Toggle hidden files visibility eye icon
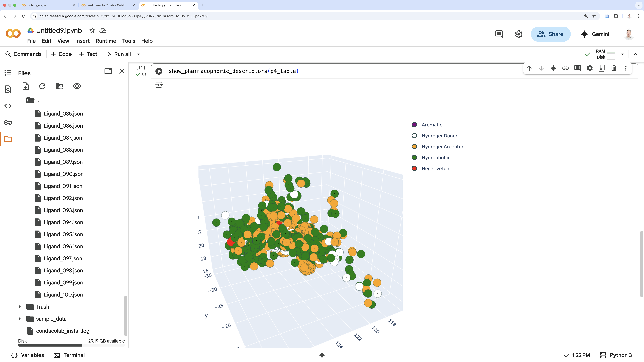Image resolution: width=644 pixels, height=362 pixels. pos(77,86)
